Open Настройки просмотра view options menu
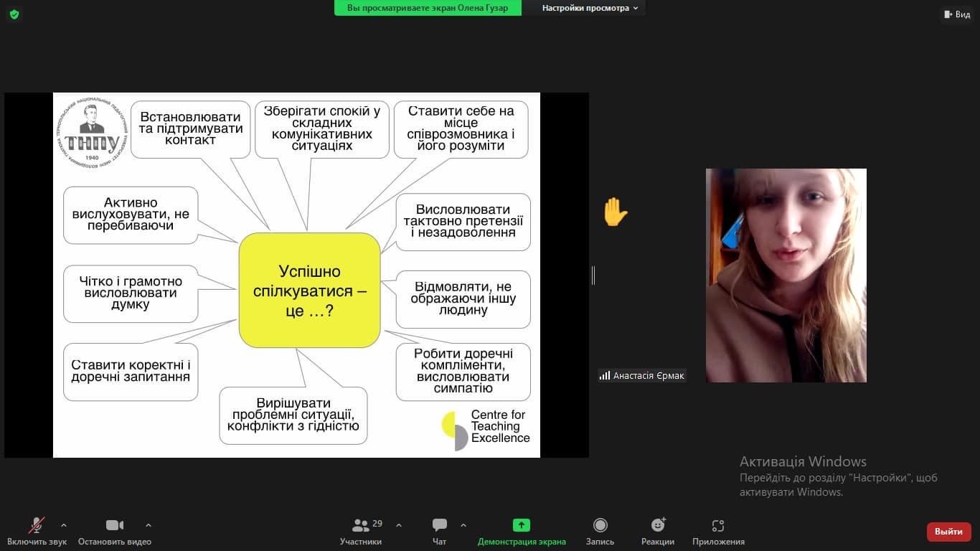980x551 pixels. click(590, 8)
